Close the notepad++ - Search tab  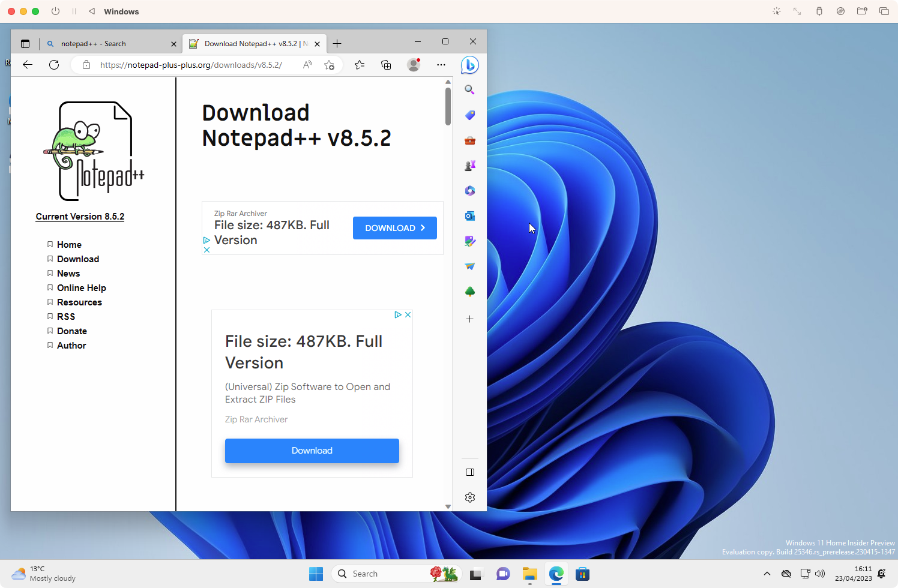click(x=173, y=44)
